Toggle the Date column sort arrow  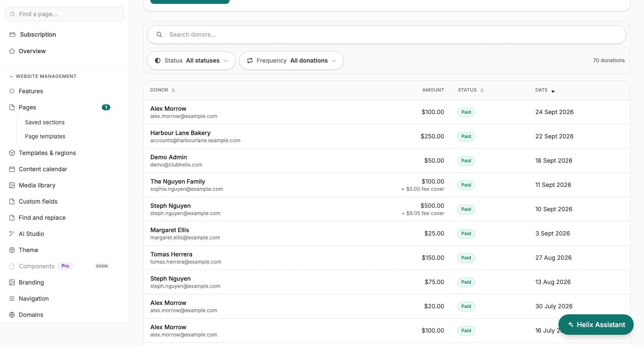pyautogui.click(x=553, y=91)
